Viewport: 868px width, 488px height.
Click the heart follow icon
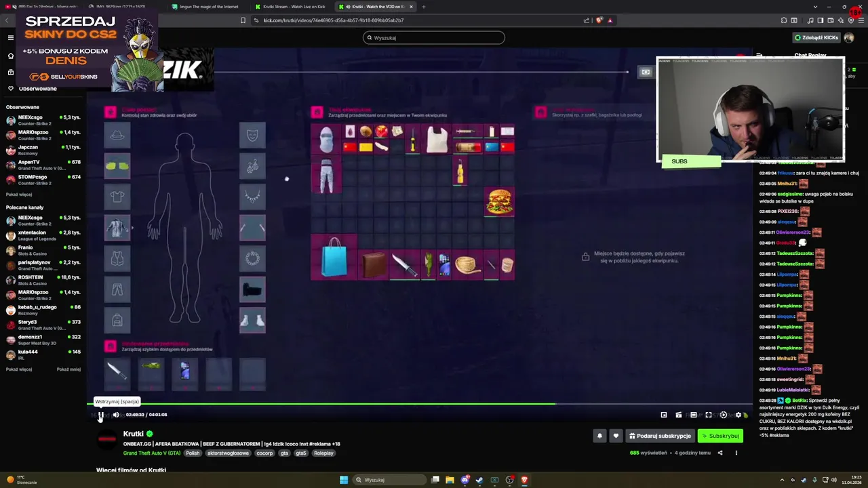tap(616, 436)
